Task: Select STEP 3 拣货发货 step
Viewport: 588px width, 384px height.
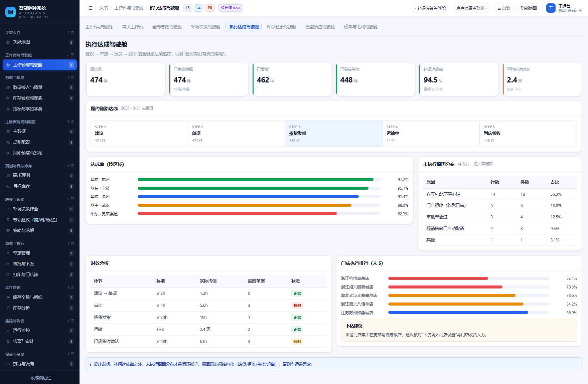Action: click(334, 134)
